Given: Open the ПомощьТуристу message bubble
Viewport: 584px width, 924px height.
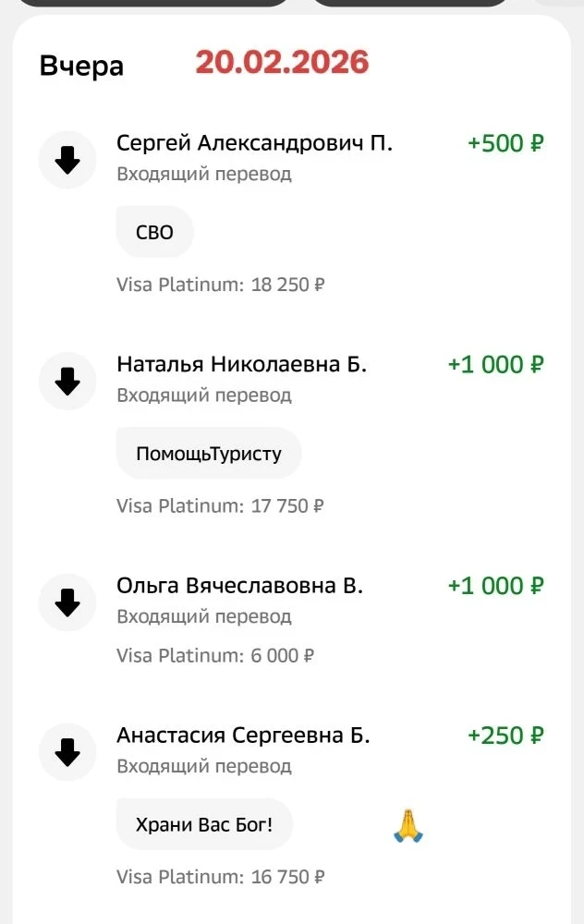Looking at the screenshot, I should pyautogui.click(x=208, y=454).
